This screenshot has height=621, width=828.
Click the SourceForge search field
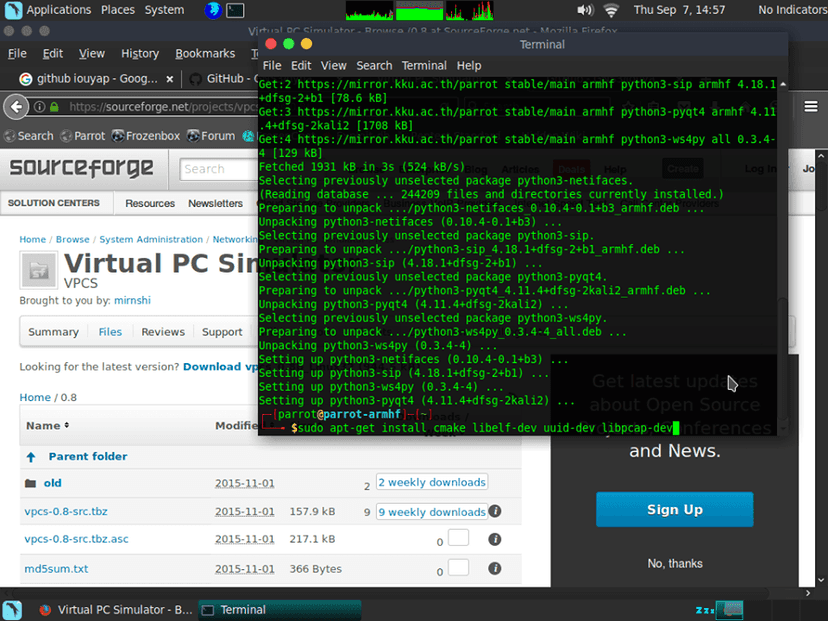tap(219, 170)
